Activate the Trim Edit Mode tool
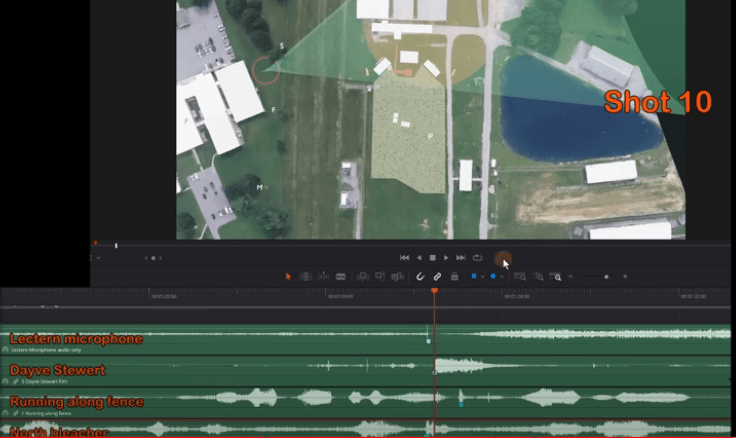 click(306, 276)
